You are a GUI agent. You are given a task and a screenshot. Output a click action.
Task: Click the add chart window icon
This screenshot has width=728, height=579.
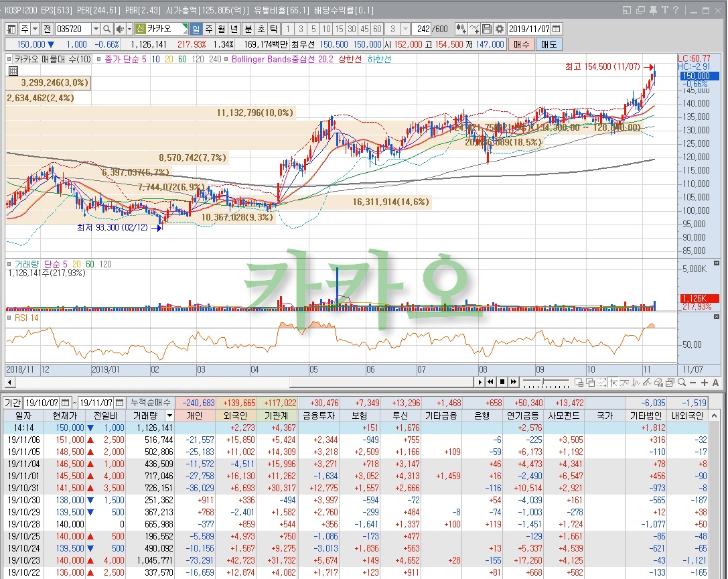pyautogui.click(x=579, y=383)
